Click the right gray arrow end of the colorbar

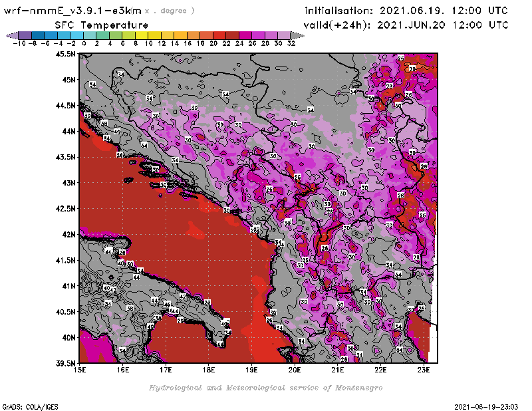(299, 35)
